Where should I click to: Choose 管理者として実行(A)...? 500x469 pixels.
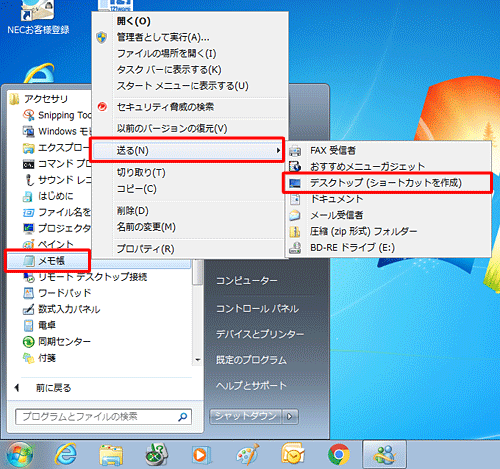[x=163, y=37]
